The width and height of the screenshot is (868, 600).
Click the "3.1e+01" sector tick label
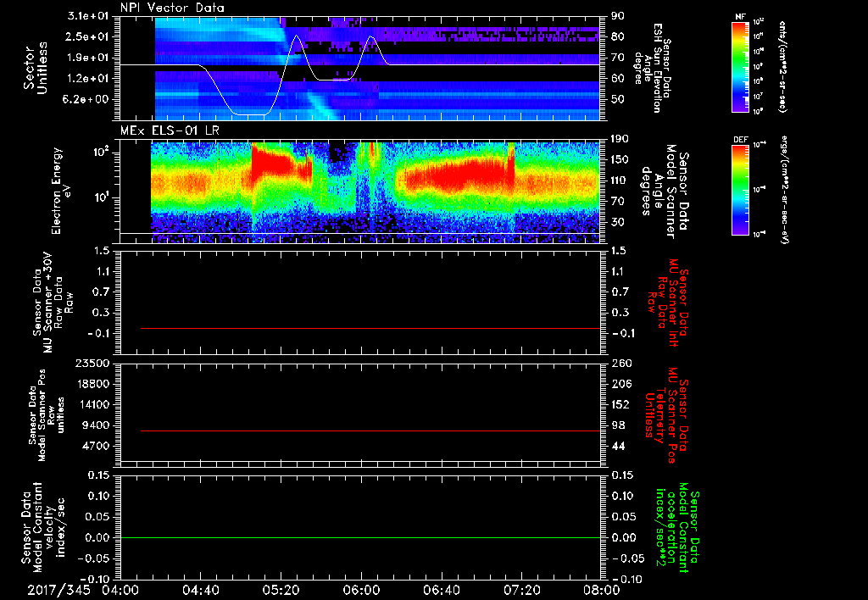tap(88, 16)
